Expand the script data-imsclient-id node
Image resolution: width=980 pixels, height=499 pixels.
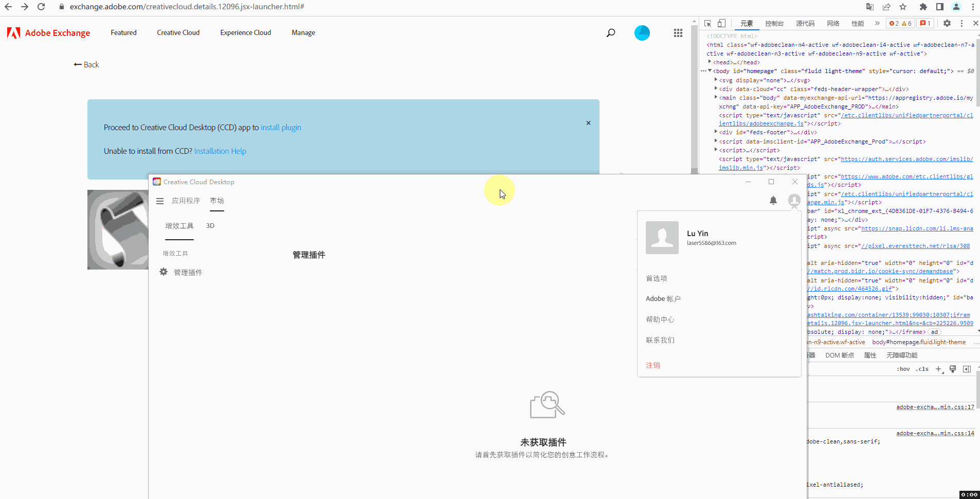(716, 141)
